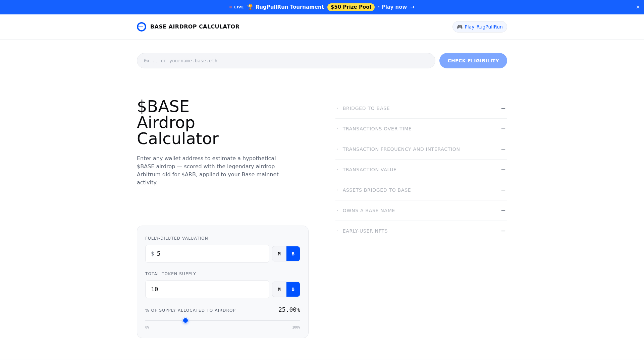Click the 100% slider label

click(296, 327)
